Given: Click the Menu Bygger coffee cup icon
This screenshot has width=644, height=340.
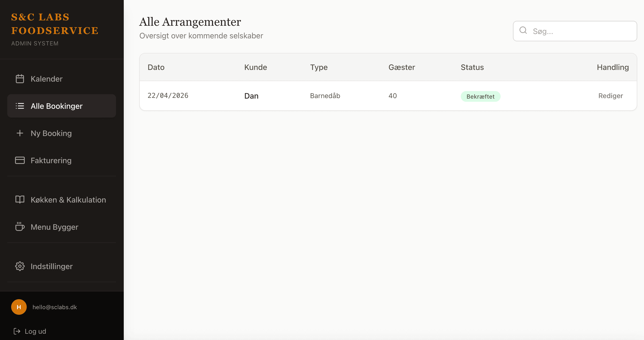Looking at the screenshot, I should pos(20,227).
